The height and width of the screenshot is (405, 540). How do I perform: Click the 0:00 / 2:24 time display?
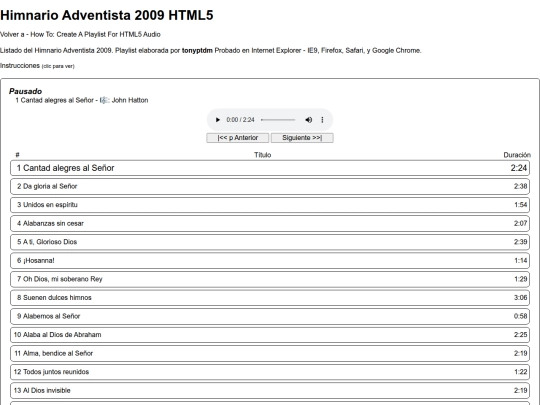[240, 120]
